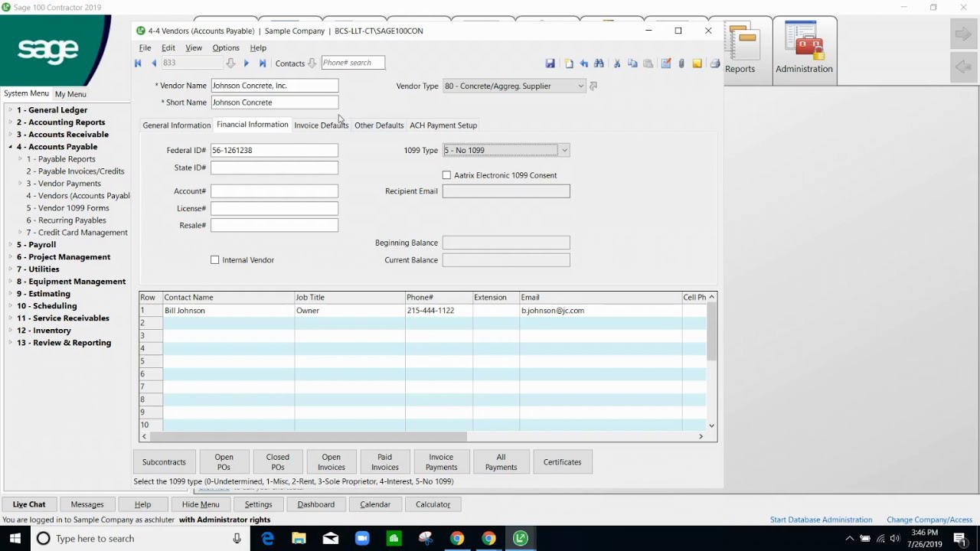
Task: Click the paperclip attachments icon
Action: 681,64
